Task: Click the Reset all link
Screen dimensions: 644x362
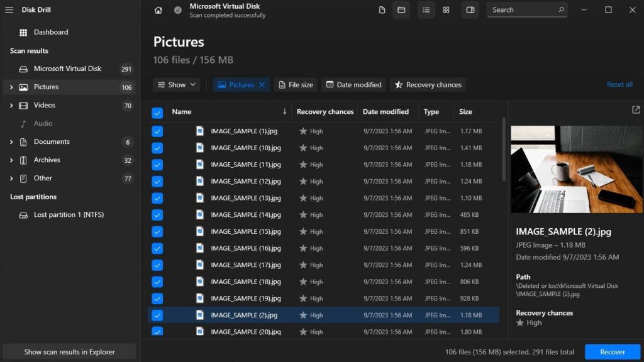Action: click(x=619, y=84)
